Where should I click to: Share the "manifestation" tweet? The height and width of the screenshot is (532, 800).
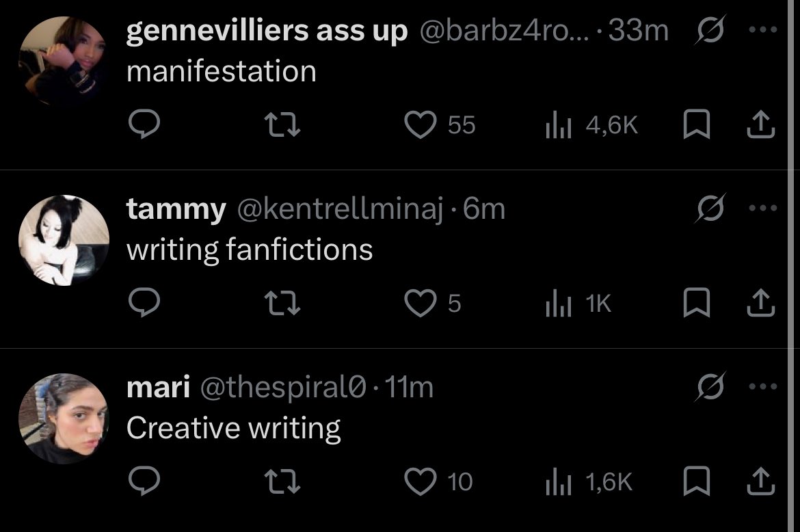(761, 124)
